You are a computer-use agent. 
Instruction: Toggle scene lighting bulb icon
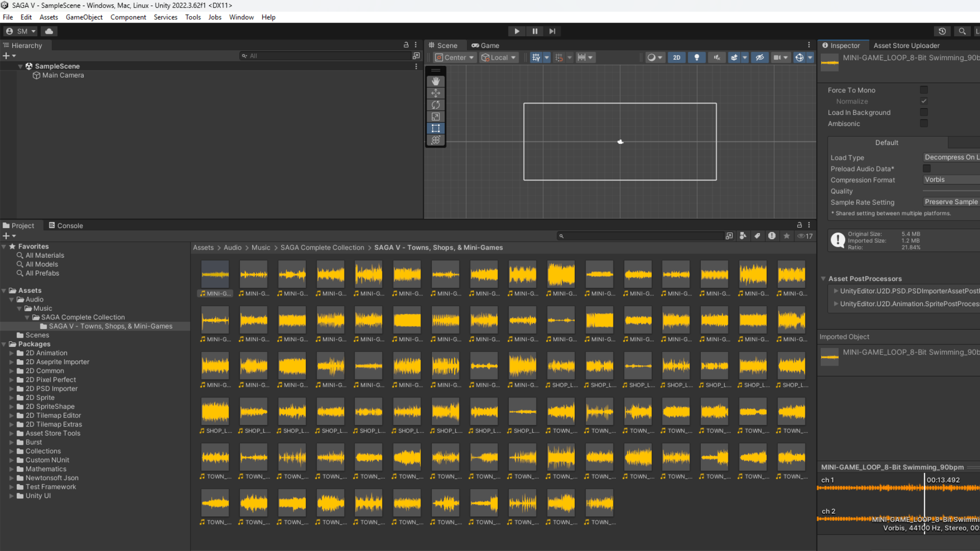pyautogui.click(x=697, y=57)
